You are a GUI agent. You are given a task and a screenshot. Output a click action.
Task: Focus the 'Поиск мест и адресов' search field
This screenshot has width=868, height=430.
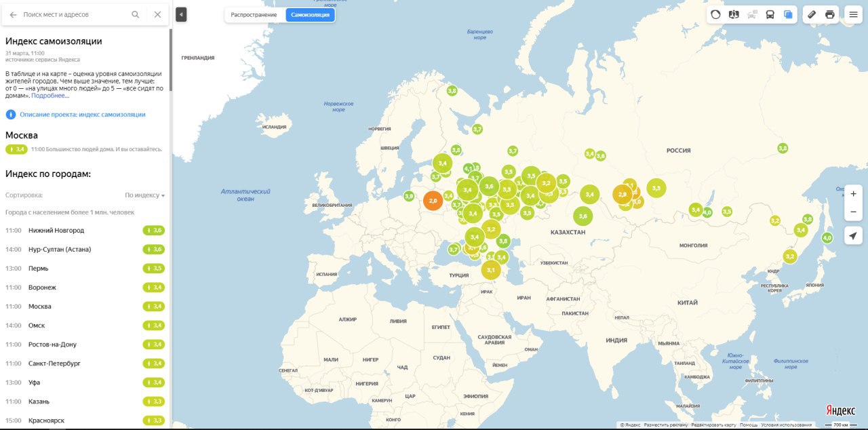pos(75,14)
